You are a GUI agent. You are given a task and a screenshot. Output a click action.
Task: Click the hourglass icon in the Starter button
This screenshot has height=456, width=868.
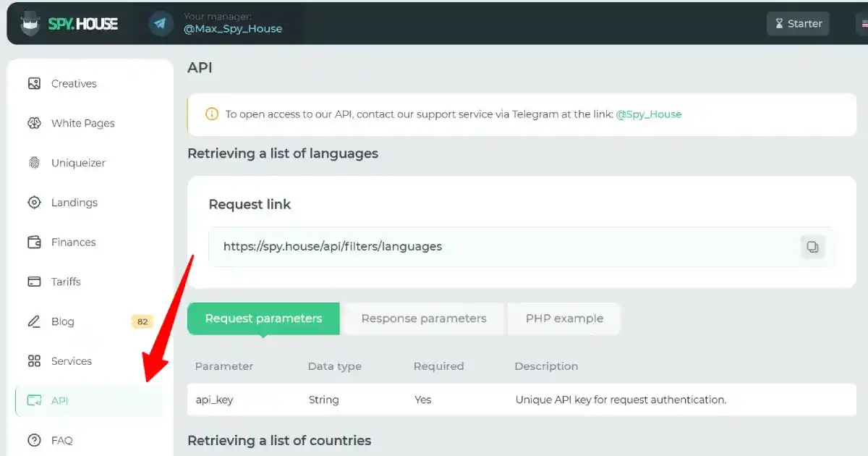779,24
